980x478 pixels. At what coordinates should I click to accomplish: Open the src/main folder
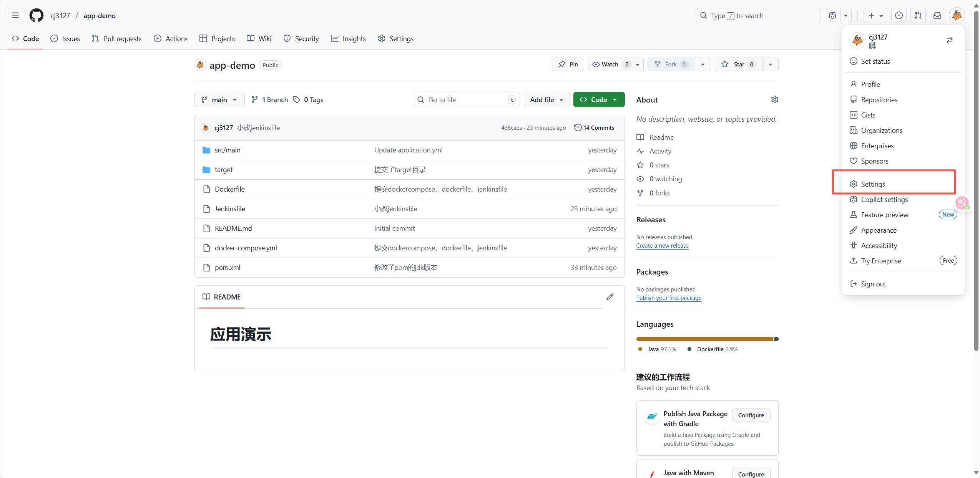228,150
